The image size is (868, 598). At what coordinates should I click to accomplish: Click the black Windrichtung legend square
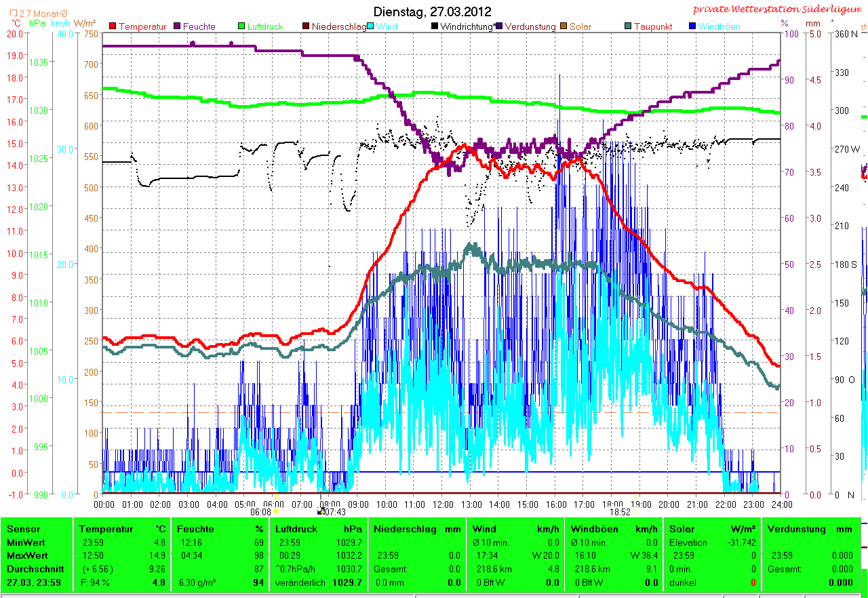pyautogui.click(x=435, y=26)
